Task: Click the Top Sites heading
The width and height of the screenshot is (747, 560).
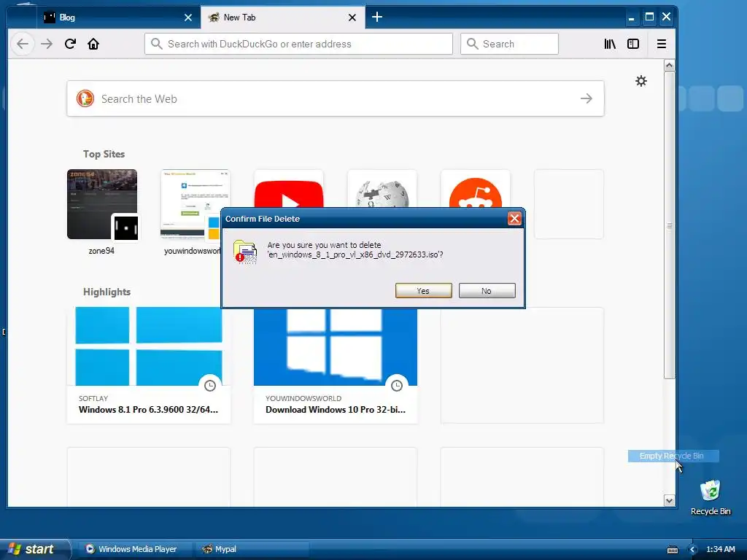Action: pos(104,154)
